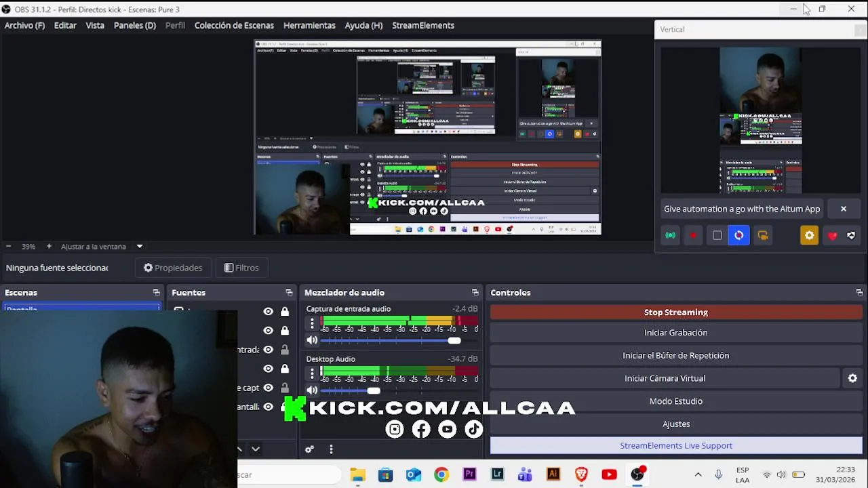Click the blue circular sync icon
Screen dimensions: 868x488
[739, 235]
